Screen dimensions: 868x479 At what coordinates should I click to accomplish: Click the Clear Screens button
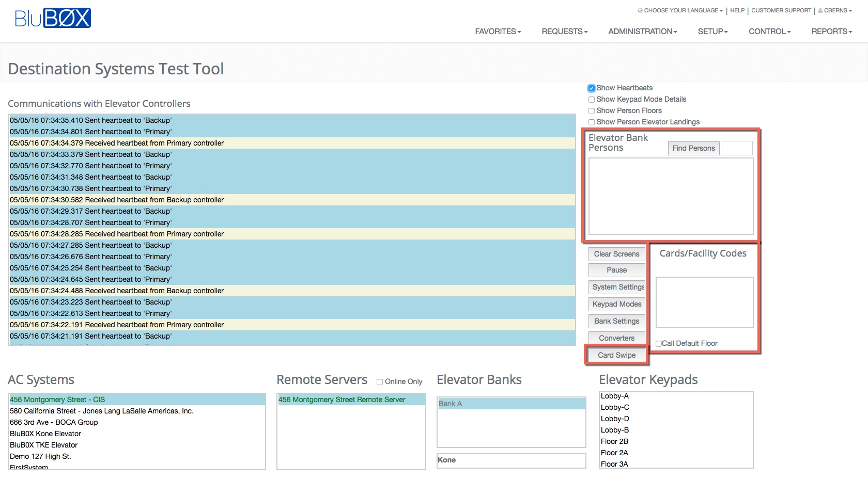click(x=616, y=254)
